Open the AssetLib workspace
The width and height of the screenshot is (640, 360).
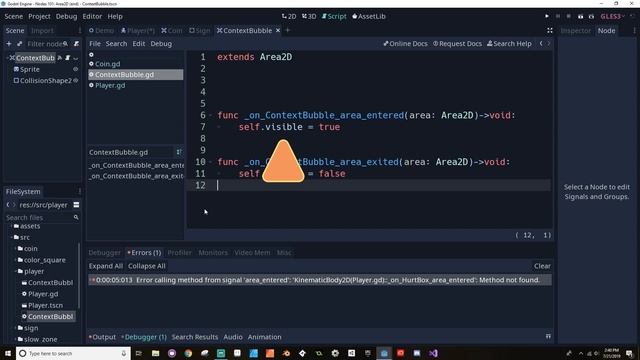pos(369,16)
